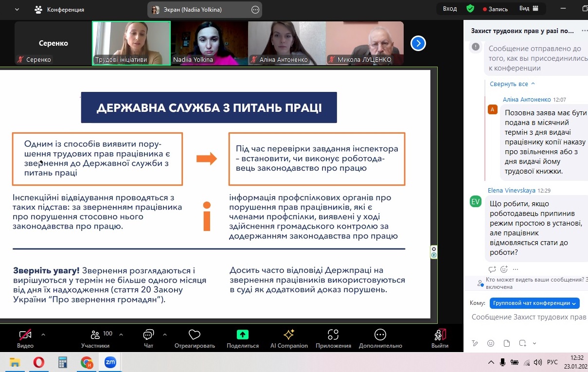This screenshot has width=588, height=372.
Task: Open the Вид view layout menu
Action: coord(528,9)
